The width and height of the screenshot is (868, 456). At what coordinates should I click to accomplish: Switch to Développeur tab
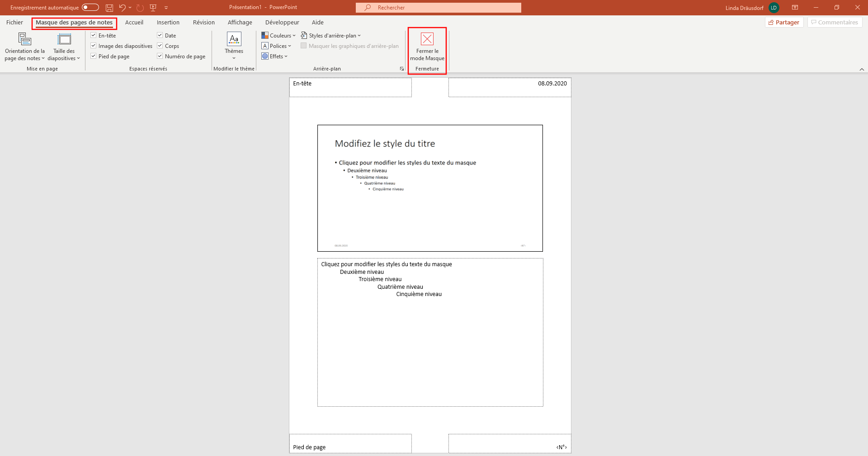282,22
